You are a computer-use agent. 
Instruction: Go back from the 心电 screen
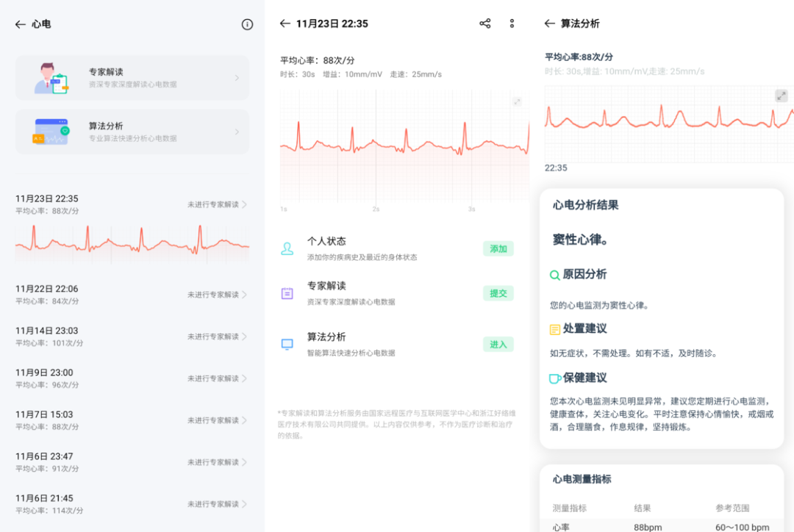[x=21, y=24]
